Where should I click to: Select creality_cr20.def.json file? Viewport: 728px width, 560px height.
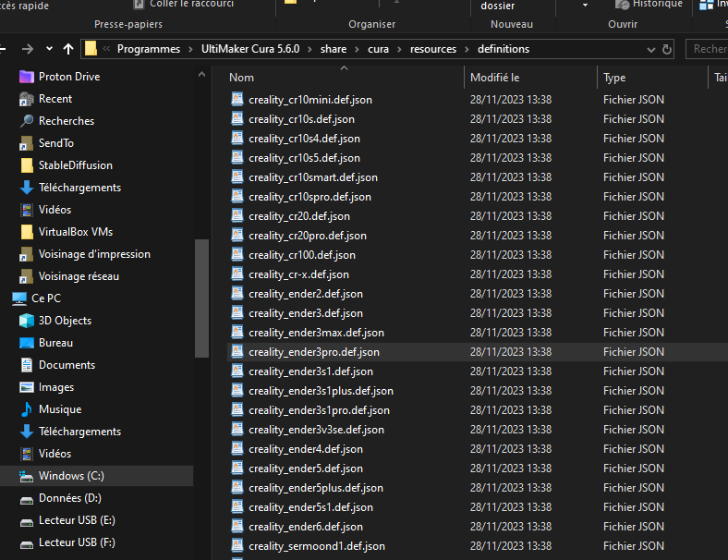299,216
